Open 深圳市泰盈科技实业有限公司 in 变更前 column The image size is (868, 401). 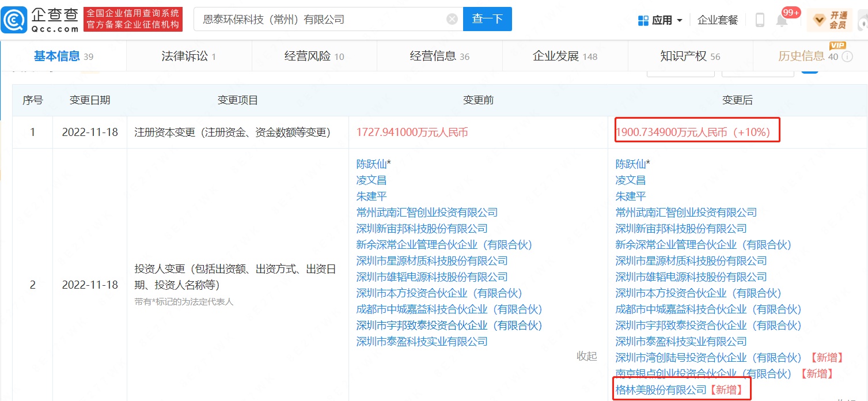(x=422, y=342)
